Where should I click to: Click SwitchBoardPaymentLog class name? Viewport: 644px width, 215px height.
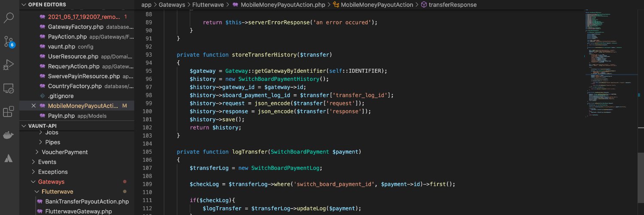coord(285,168)
